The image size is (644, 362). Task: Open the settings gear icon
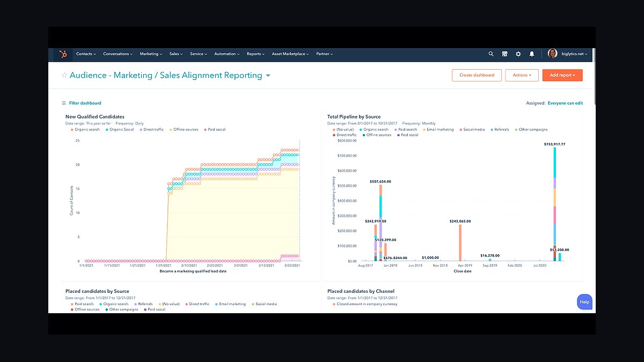pos(518,54)
